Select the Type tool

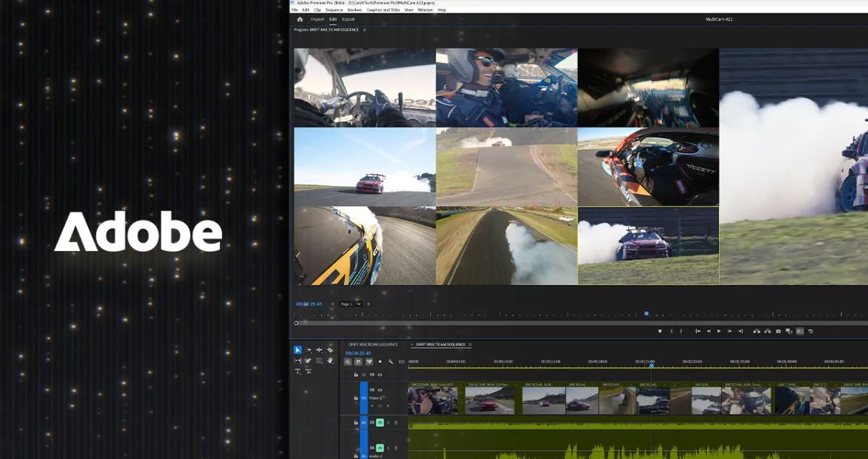pos(297,371)
